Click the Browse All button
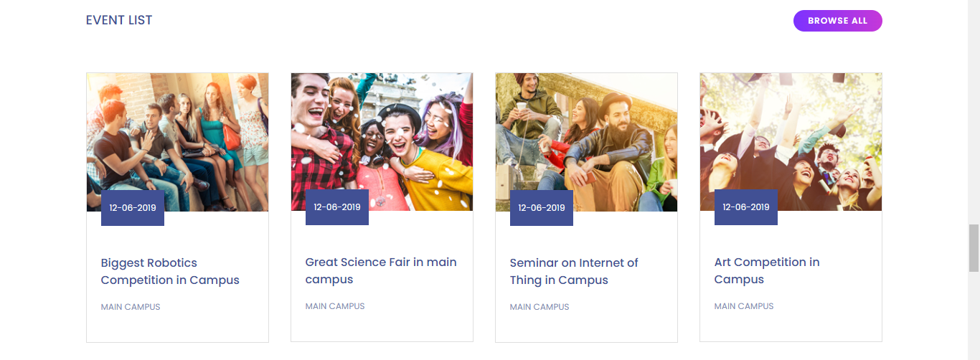Image resolution: width=980 pixels, height=360 pixels. (837, 21)
